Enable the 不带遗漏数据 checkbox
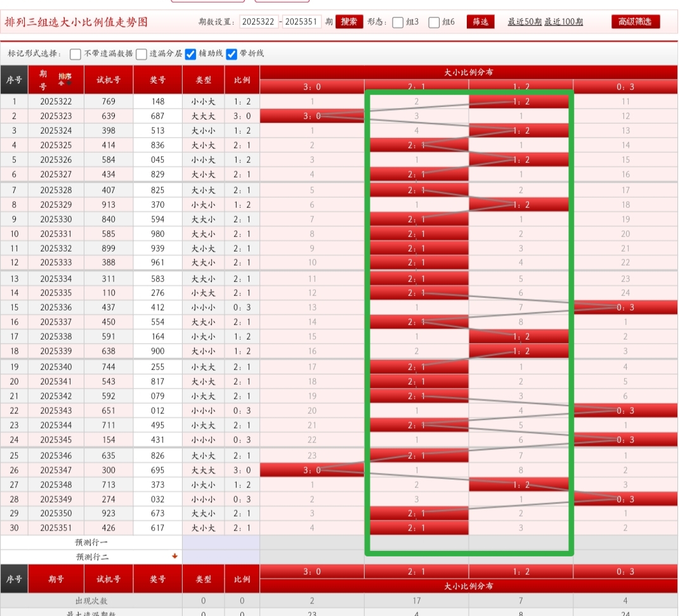 (x=75, y=54)
